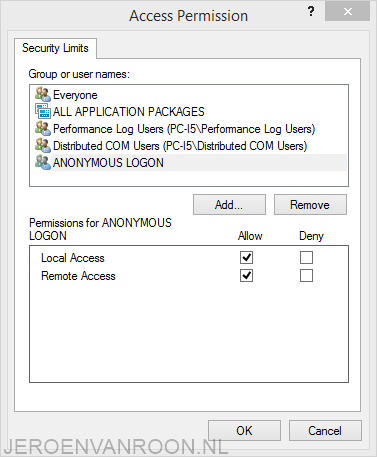
Task: Click the Everyone group icon
Action: 43,95
